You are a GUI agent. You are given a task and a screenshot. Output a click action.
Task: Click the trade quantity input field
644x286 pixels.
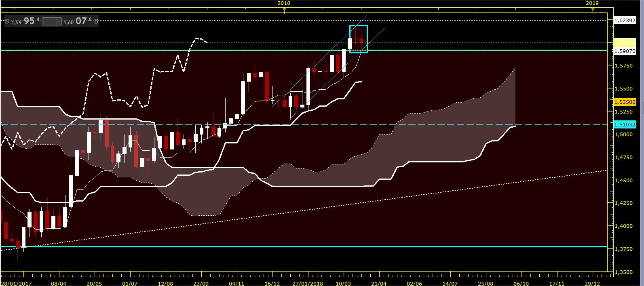click(49, 21)
